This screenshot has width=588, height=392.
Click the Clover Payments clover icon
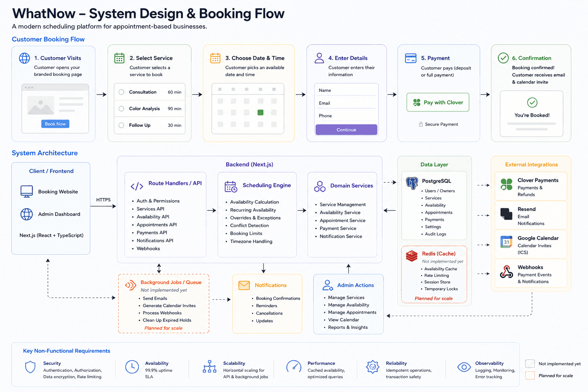pyautogui.click(x=506, y=185)
